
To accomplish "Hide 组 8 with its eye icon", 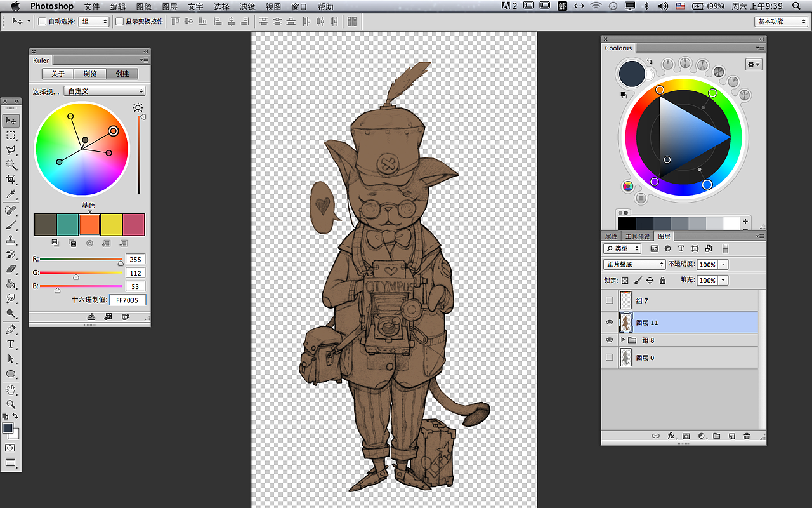I will [610, 340].
